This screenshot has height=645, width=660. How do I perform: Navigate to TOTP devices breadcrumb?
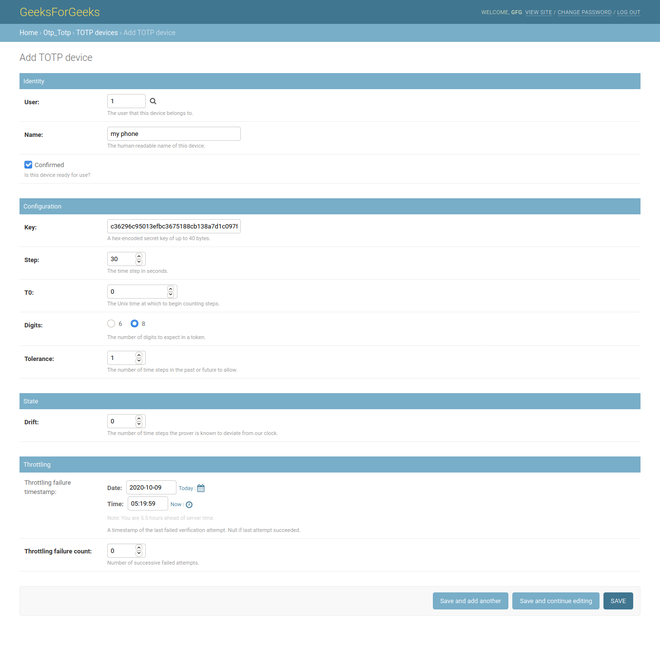96,33
